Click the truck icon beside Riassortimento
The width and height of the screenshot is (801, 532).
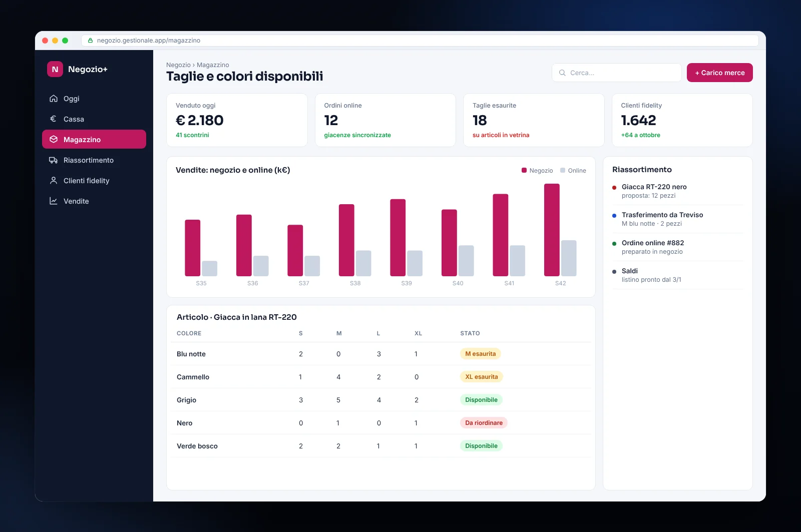coord(54,160)
